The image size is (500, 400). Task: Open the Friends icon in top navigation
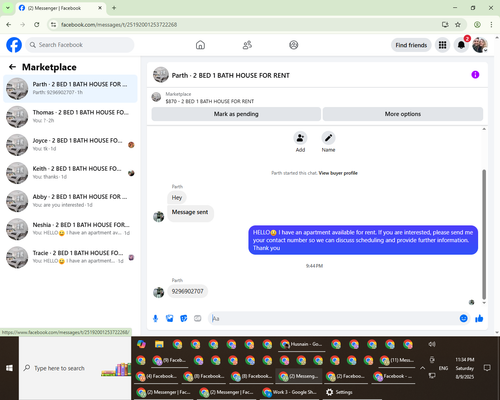(247, 45)
